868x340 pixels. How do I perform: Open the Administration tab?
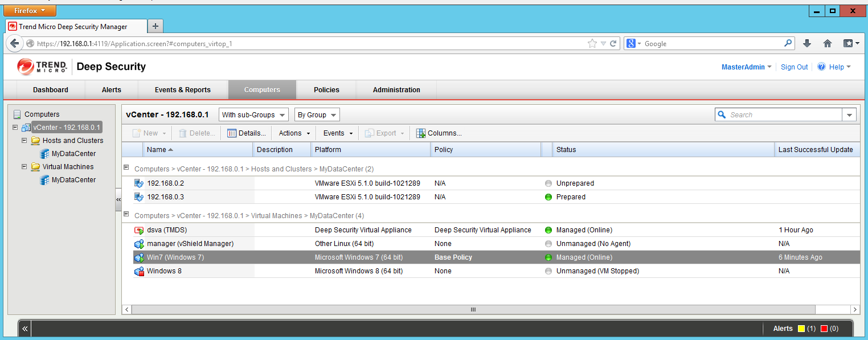(396, 90)
